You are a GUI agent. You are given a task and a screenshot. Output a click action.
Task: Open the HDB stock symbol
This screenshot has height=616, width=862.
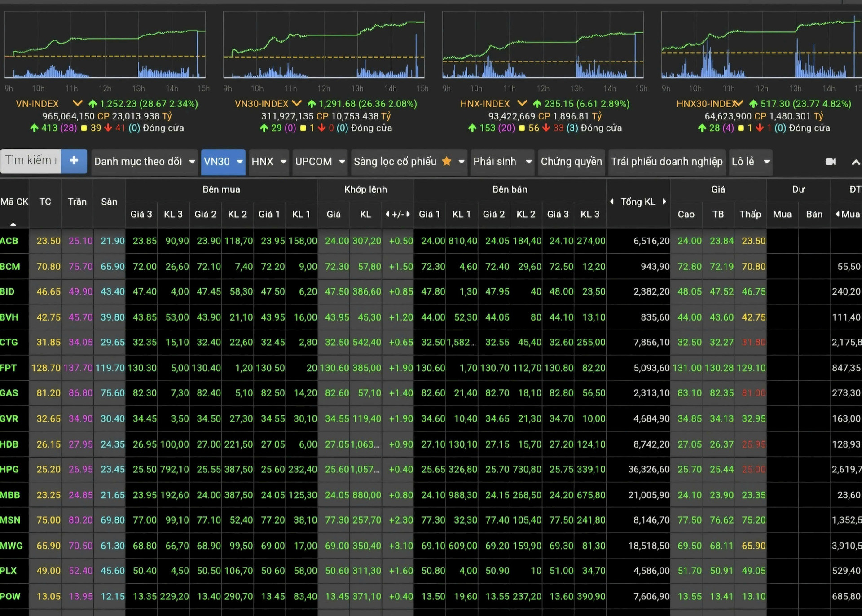click(9, 444)
